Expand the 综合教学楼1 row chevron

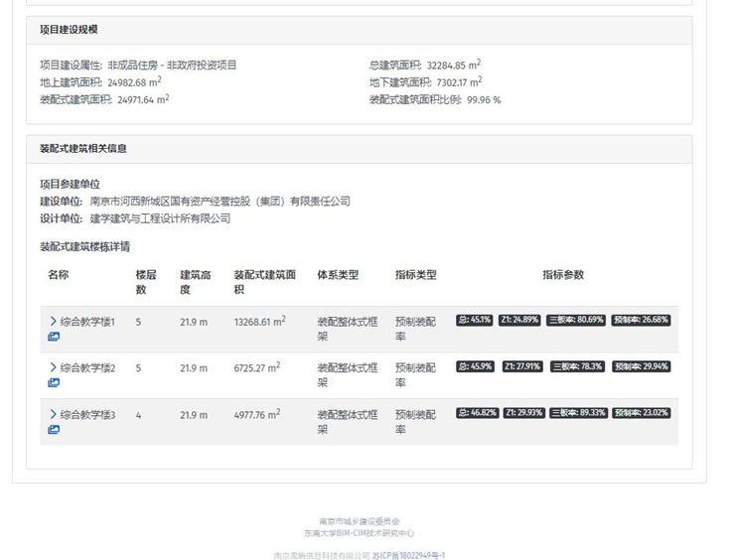[53, 322]
